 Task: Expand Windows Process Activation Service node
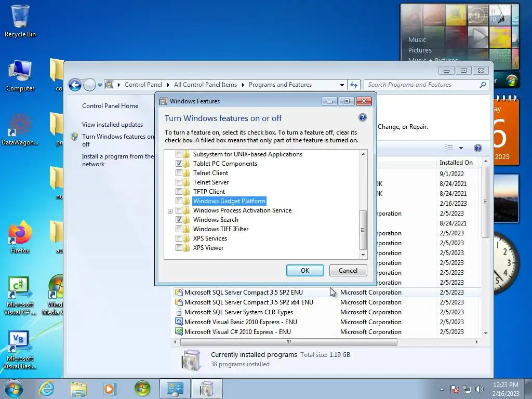170,211
